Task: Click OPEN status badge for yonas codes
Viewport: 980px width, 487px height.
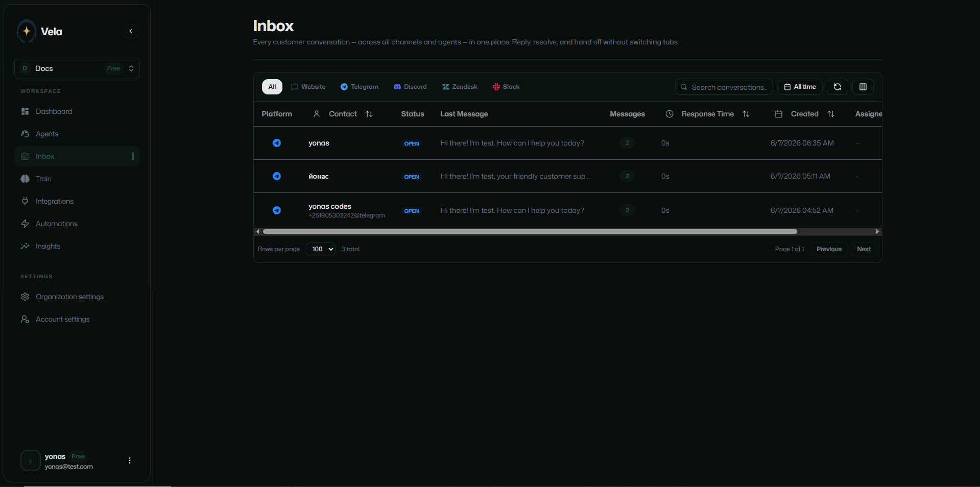Action: [412, 211]
